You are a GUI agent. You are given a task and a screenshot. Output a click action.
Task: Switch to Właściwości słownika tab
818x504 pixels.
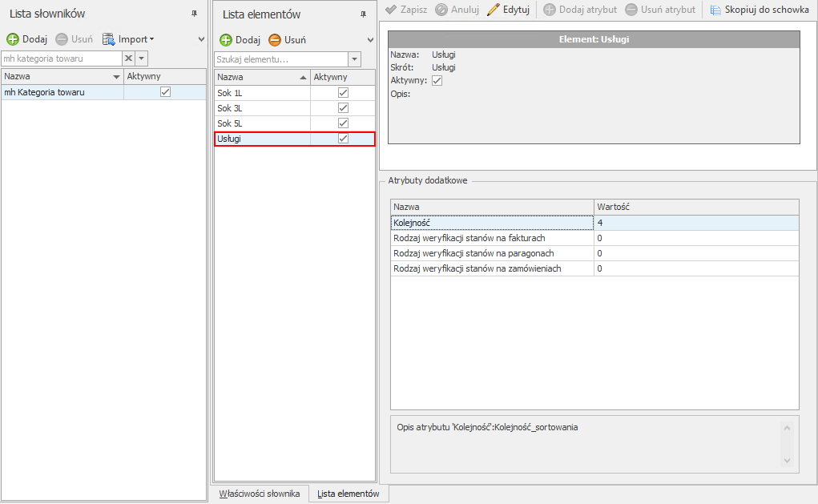260,494
